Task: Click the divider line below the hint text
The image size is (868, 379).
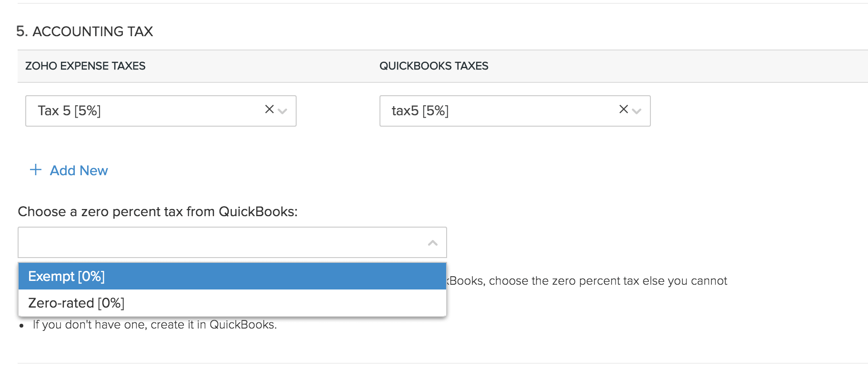Action: coord(429,363)
